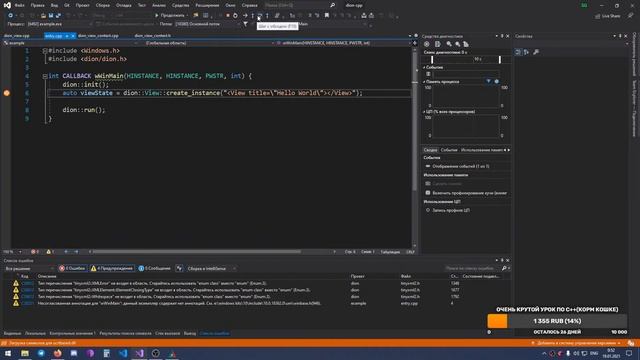Click the search magnifier icon in title bar
The width and height of the screenshot is (640, 360).
click(x=333, y=5)
